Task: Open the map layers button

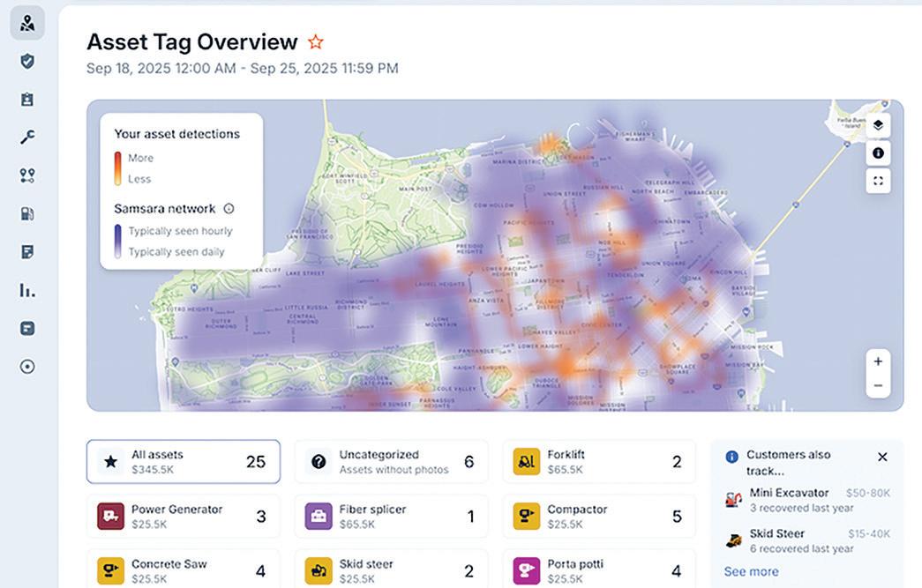Action: pos(878,125)
